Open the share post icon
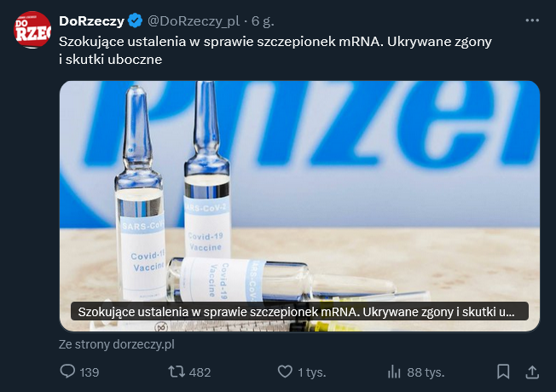This screenshot has width=556, height=392. [532, 372]
